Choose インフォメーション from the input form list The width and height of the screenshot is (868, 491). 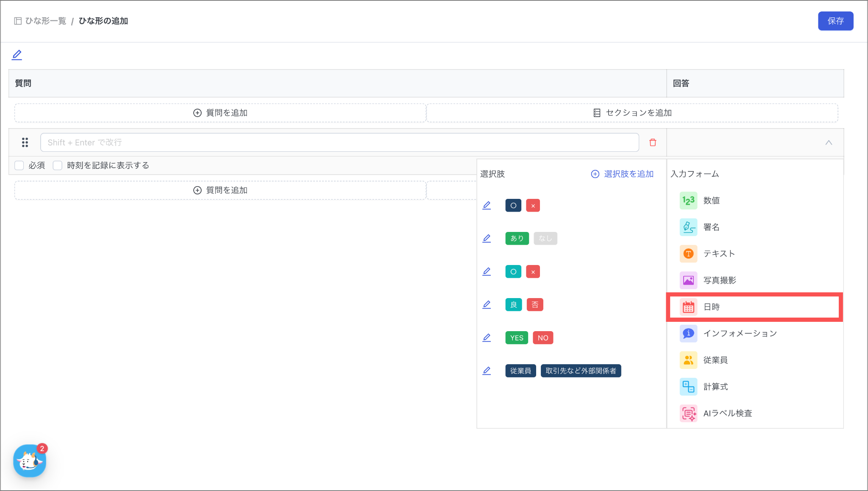coord(740,333)
